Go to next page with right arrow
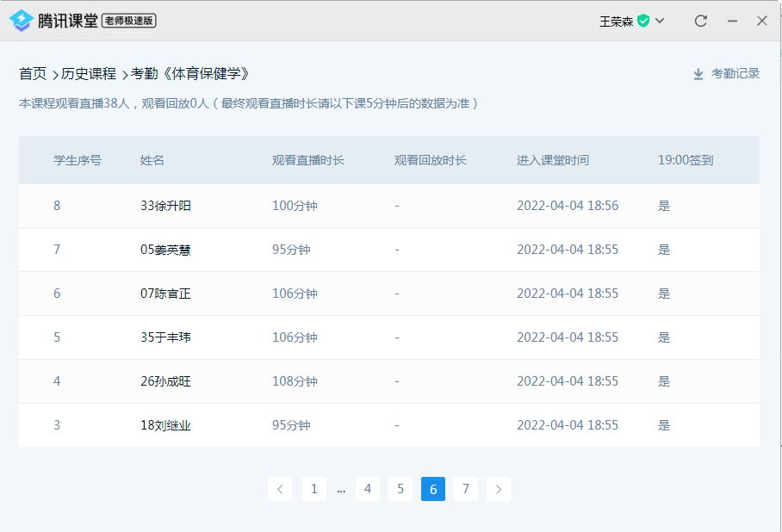 click(x=499, y=489)
